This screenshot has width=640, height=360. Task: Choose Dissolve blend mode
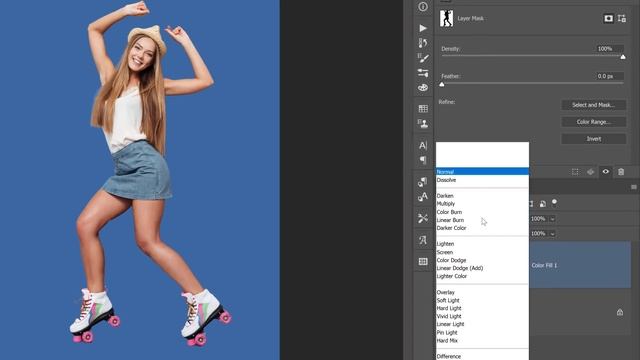pos(482,180)
